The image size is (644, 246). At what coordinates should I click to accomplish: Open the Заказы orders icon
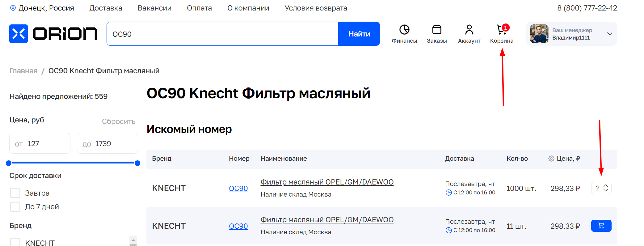click(436, 30)
